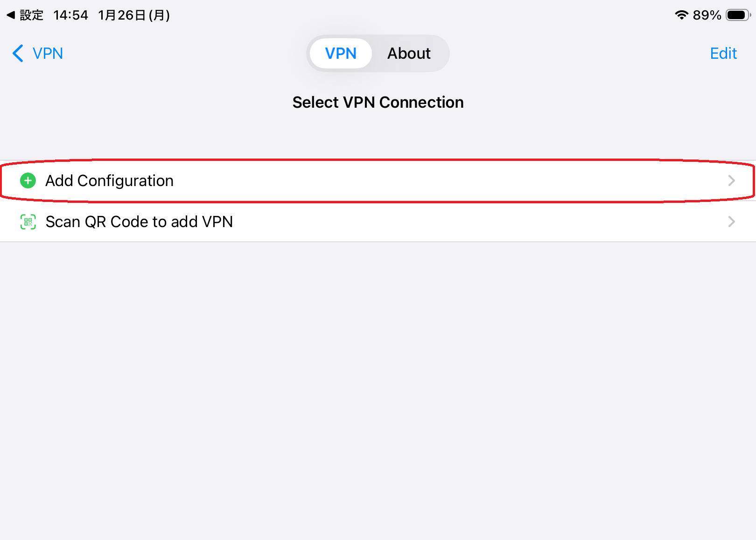This screenshot has width=756, height=540.
Task: Go back using the VPN link
Action: coord(48,53)
